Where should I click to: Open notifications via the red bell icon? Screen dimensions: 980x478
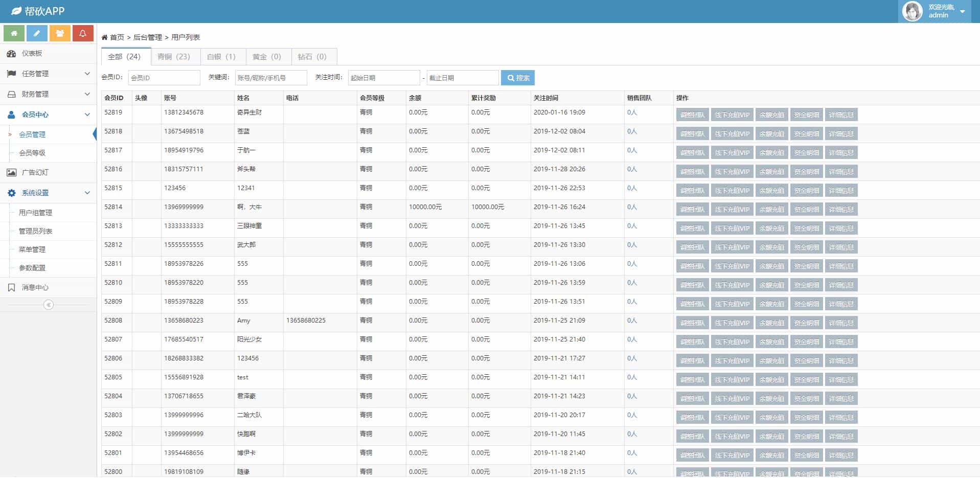pos(83,33)
